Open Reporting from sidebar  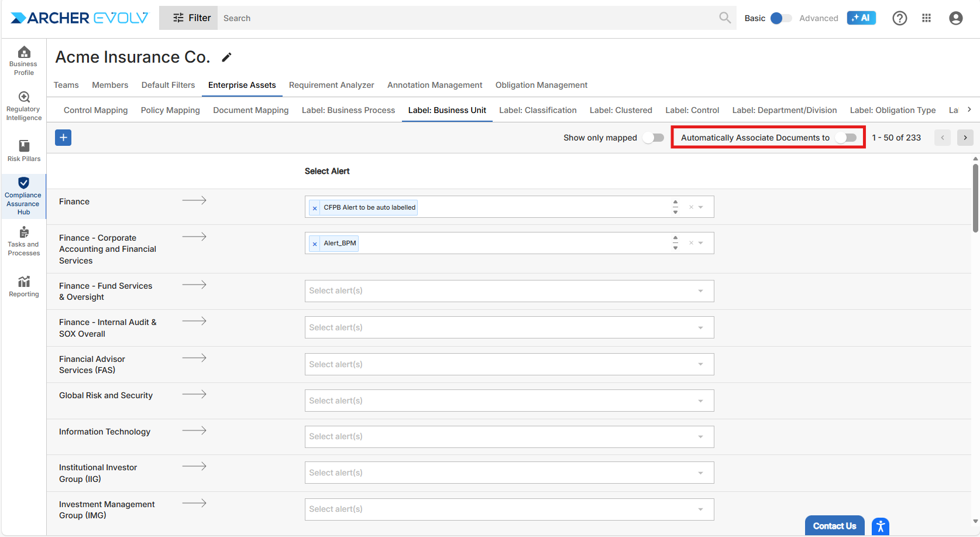23,286
